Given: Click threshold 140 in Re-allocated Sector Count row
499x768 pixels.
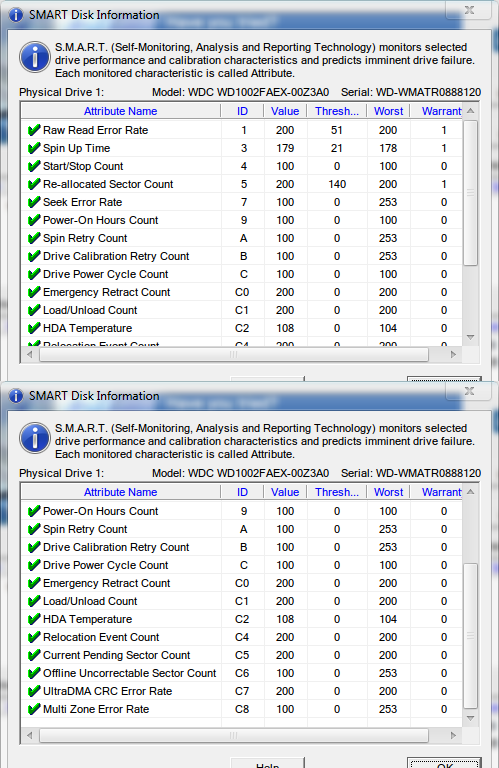Looking at the screenshot, I should point(337,184).
